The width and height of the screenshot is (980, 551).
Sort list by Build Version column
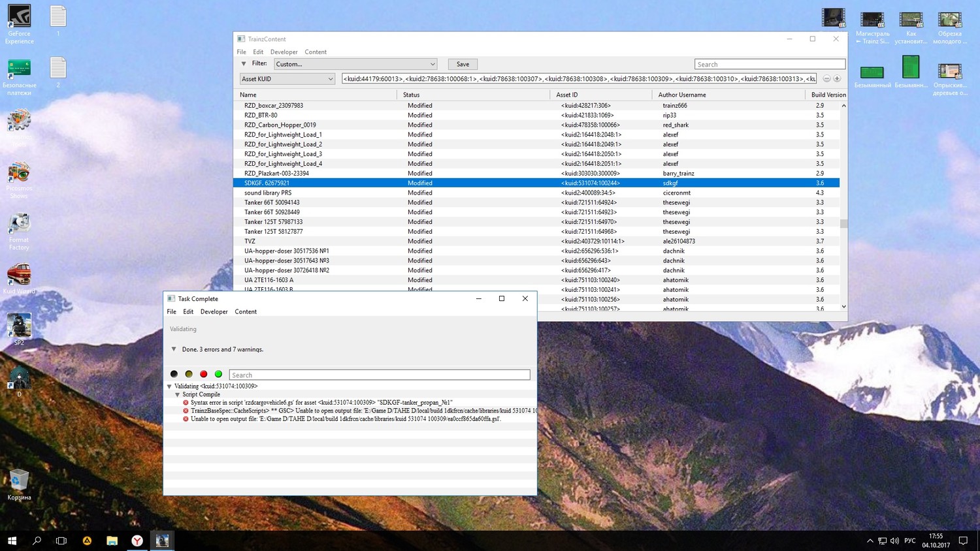pyautogui.click(x=827, y=95)
